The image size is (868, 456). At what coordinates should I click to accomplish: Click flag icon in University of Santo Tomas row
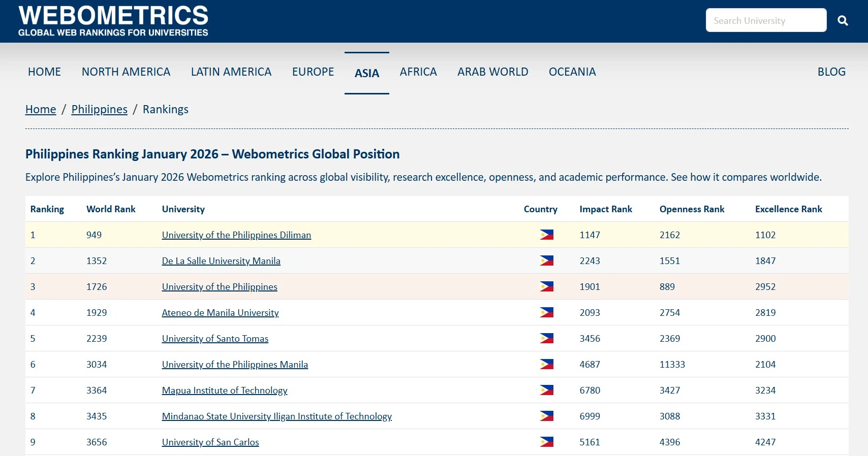[547, 338]
